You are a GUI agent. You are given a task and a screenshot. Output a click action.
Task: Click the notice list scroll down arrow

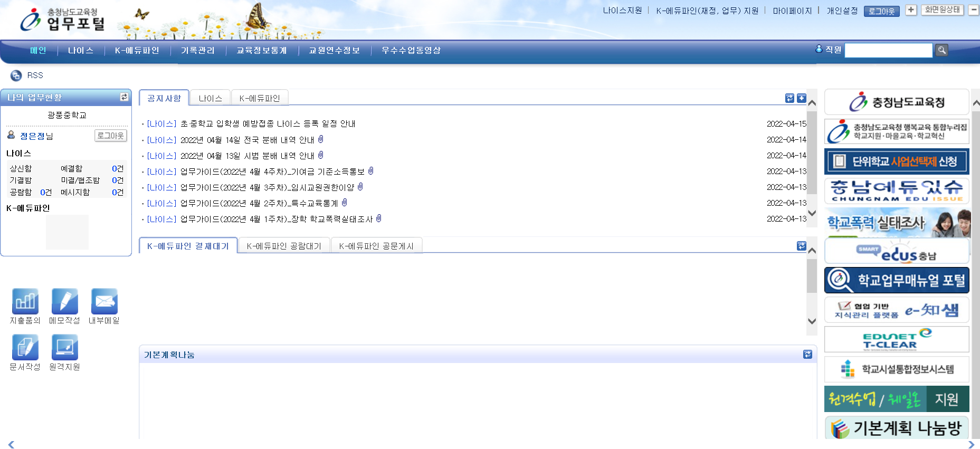[812, 213]
